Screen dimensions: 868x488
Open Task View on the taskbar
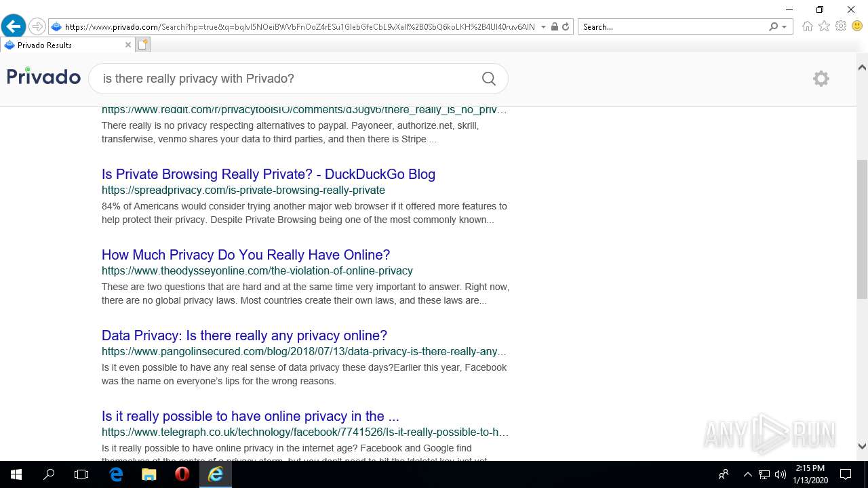[81, 474]
